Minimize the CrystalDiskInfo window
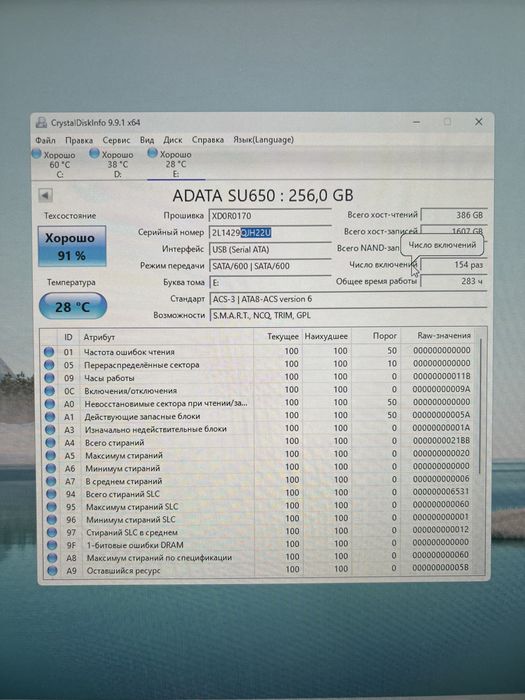This screenshot has height=700, width=525. [417, 122]
